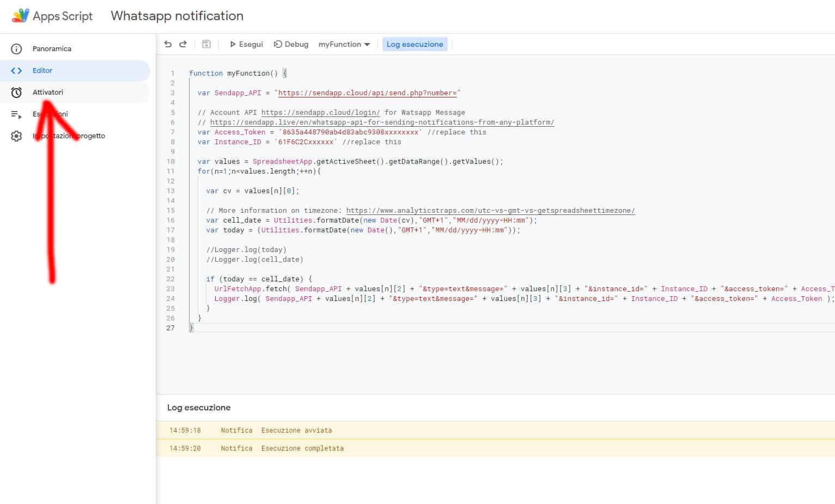
Task: Click the Attivatori alarm clock icon
Action: tap(16, 93)
